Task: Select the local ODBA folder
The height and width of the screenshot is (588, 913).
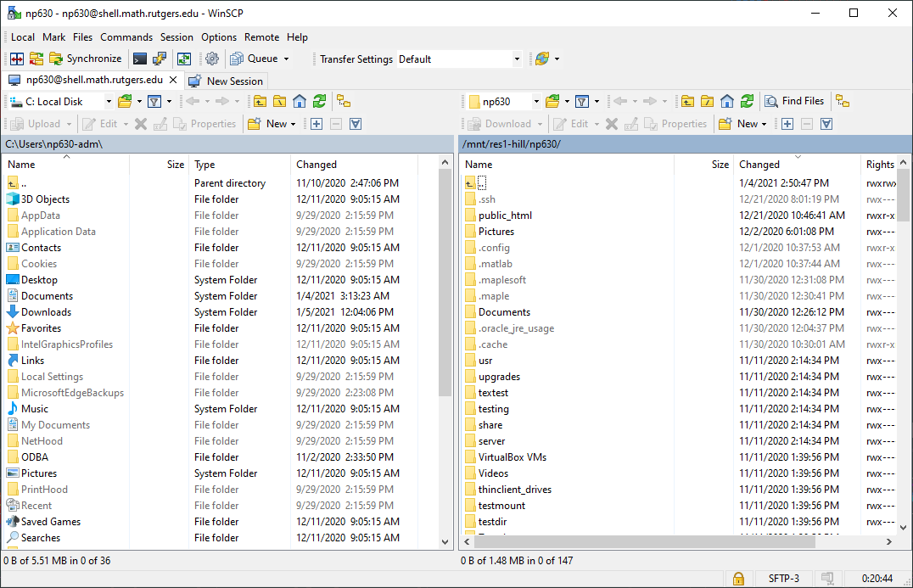Action: coord(34,457)
